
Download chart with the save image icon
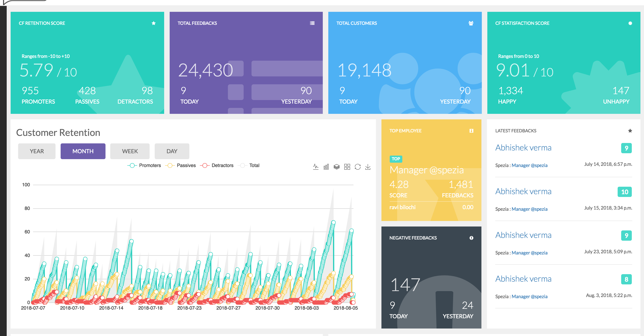(x=368, y=167)
